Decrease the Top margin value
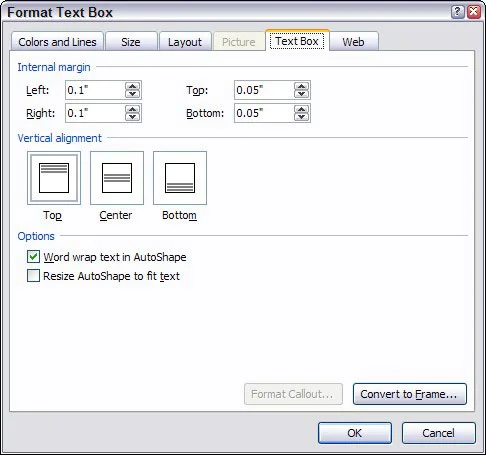The width and height of the screenshot is (486, 455). click(302, 94)
